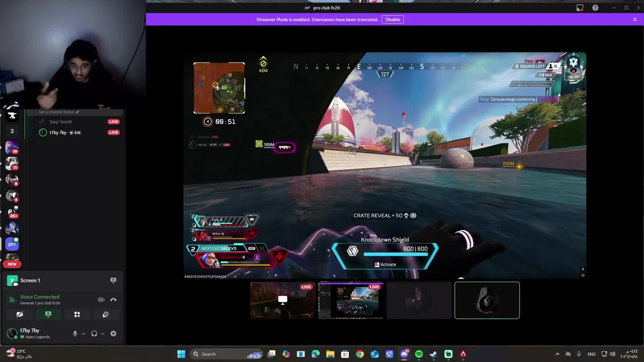
Task: Select user Saqr Suoth in voice channel
Action: click(61, 122)
